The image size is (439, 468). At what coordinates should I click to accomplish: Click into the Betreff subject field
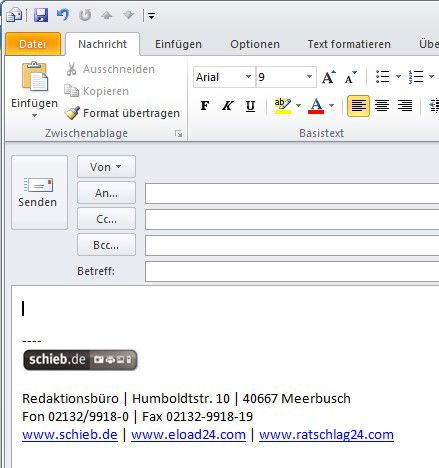tap(292, 271)
